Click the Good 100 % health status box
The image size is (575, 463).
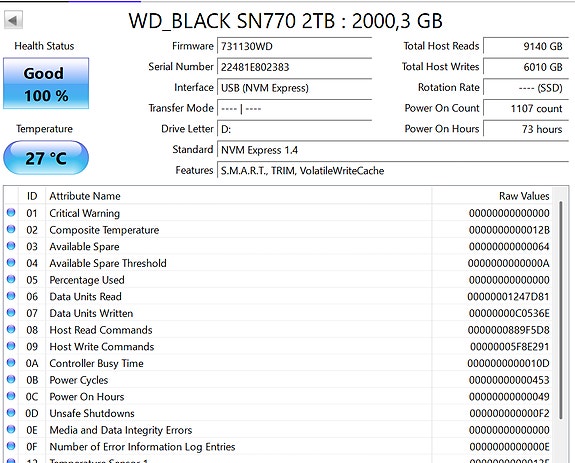coord(46,83)
